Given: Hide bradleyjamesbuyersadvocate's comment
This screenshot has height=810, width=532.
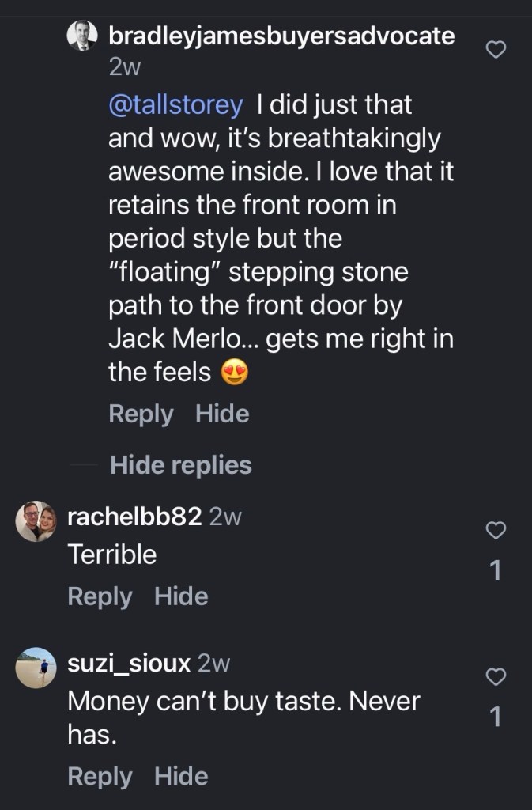Looking at the screenshot, I should (222, 414).
